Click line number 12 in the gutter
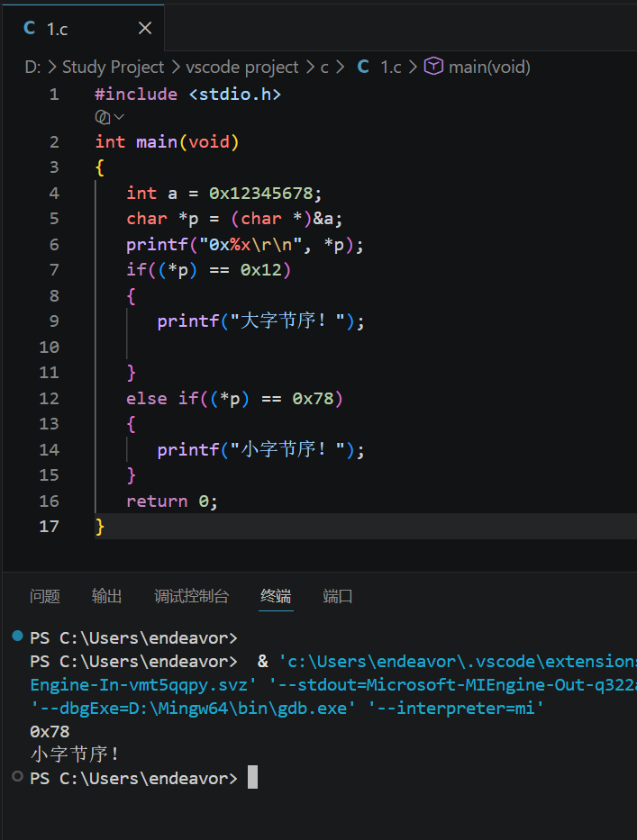 (x=50, y=399)
